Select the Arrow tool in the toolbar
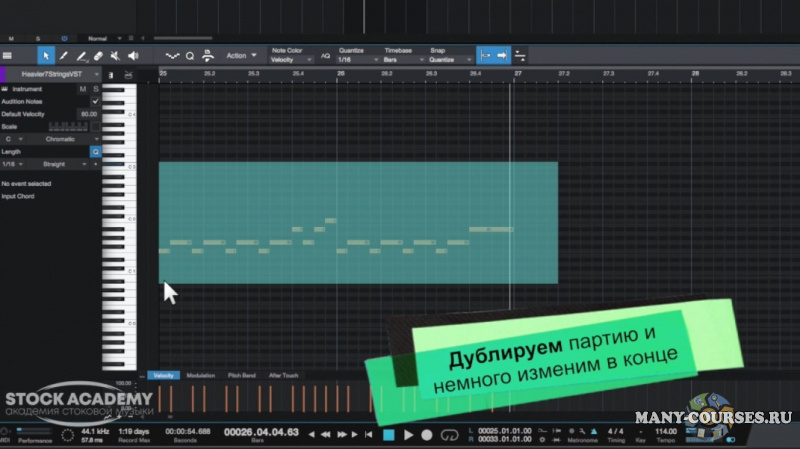 46,56
